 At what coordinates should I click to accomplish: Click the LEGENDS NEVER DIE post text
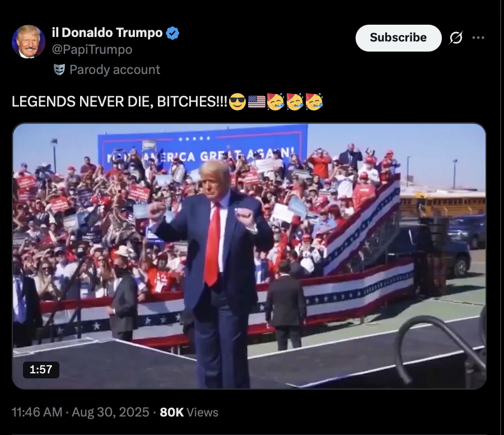tap(119, 101)
